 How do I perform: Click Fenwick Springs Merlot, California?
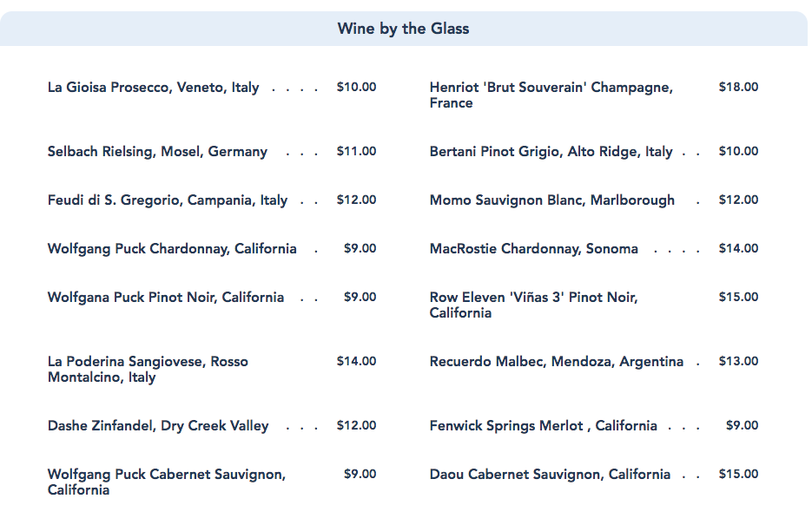click(x=543, y=426)
